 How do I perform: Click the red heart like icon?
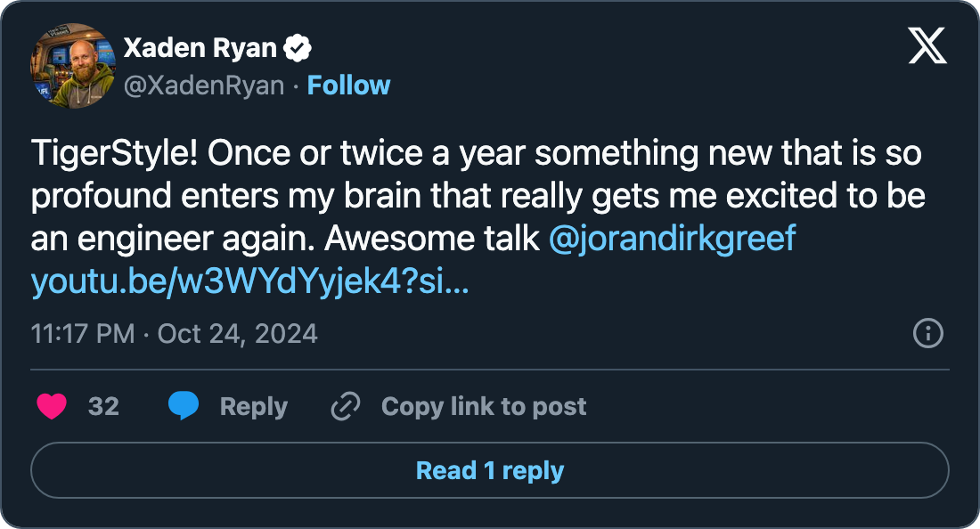pyautogui.click(x=52, y=407)
